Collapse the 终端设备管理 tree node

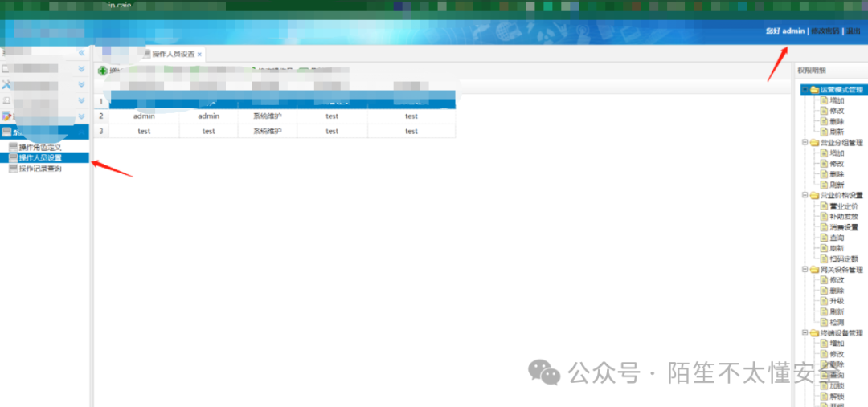click(x=805, y=333)
